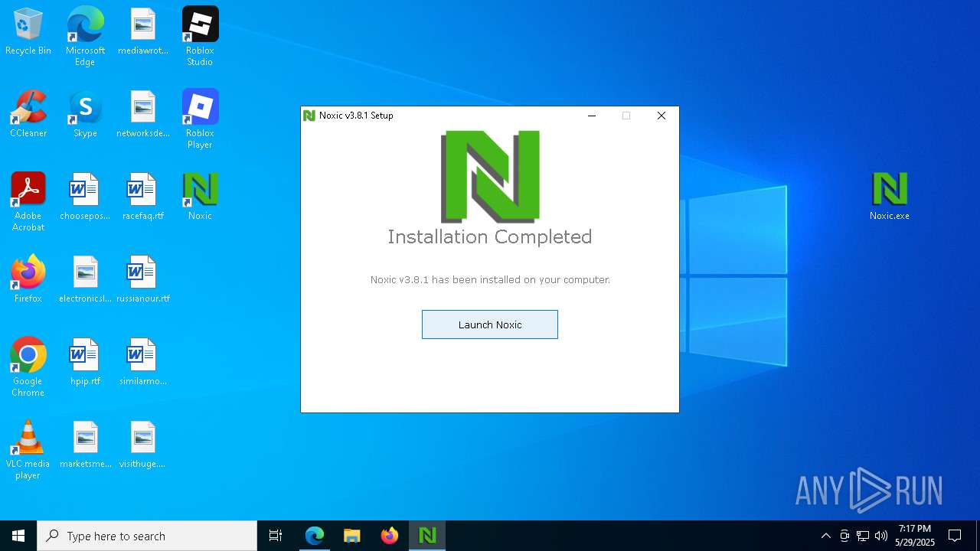
Task: Open File Explorer from the taskbar
Action: pos(352,536)
